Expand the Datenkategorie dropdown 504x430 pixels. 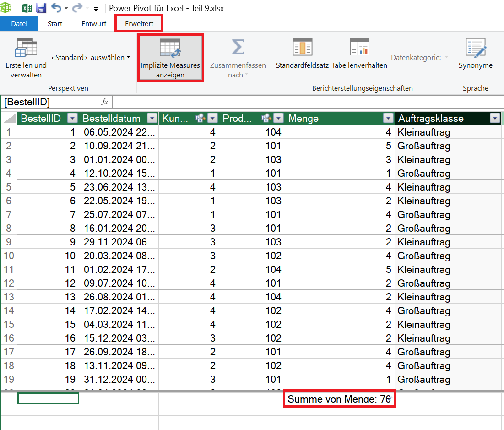[x=419, y=58]
